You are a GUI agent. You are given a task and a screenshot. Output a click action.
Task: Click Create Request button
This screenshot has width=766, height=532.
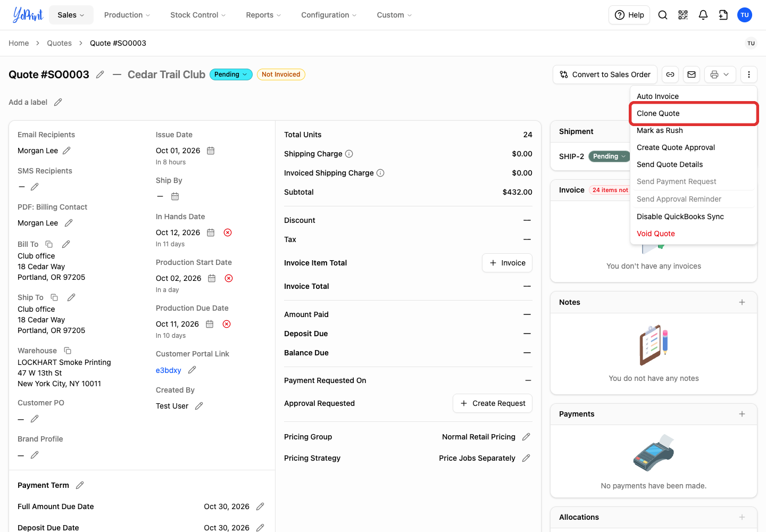point(493,403)
